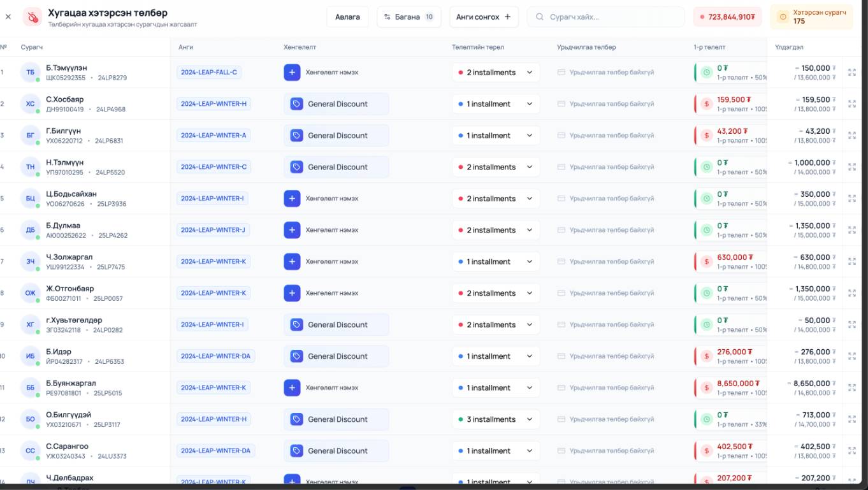Click the ТБ avatar for Б.Тэмүүлэн

pyautogui.click(x=30, y=73)
